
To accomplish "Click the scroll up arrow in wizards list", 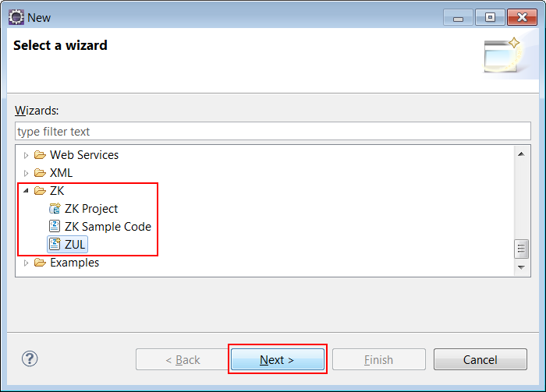I will click(x=521, y=154).
